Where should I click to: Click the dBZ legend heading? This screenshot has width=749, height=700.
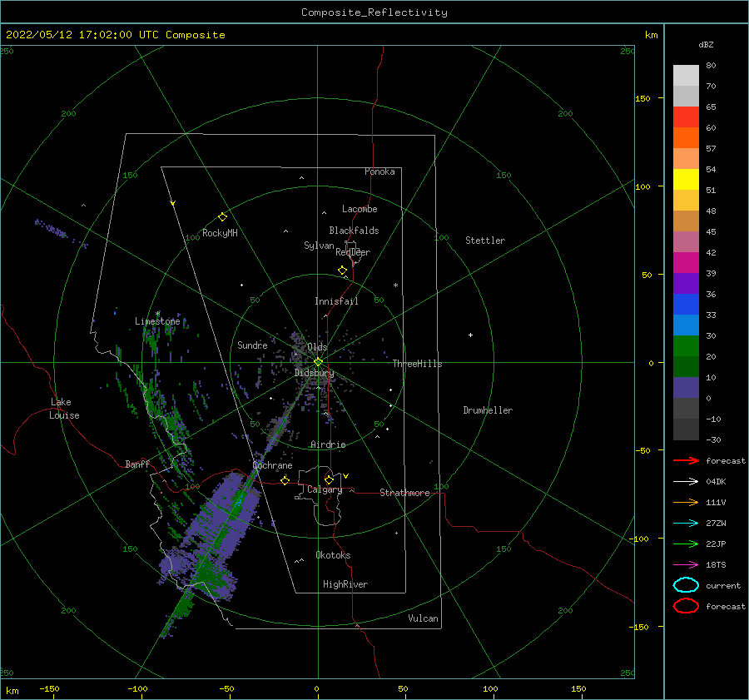click(706, 44)
